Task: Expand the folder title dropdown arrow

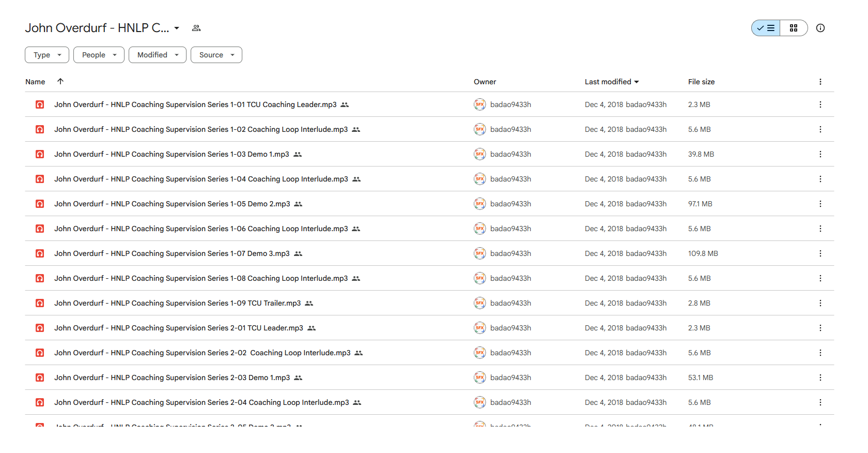Action: click(x=177, y=28)
